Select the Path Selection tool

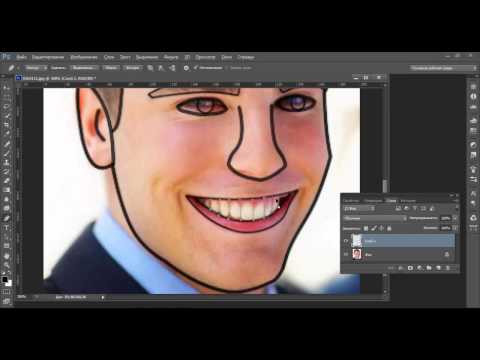pyautogui.click(x=6, y=237)
